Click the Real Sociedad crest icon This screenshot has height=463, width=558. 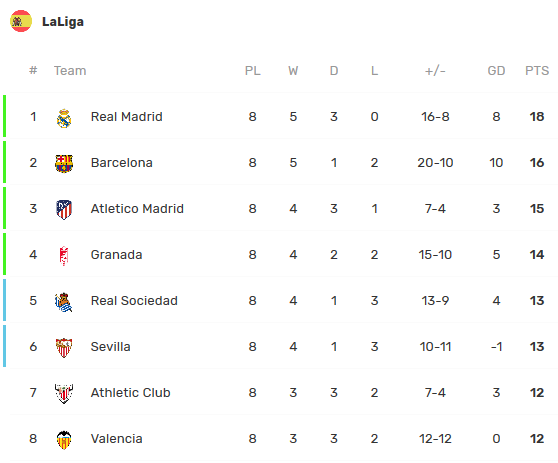[x=64, y=302]
